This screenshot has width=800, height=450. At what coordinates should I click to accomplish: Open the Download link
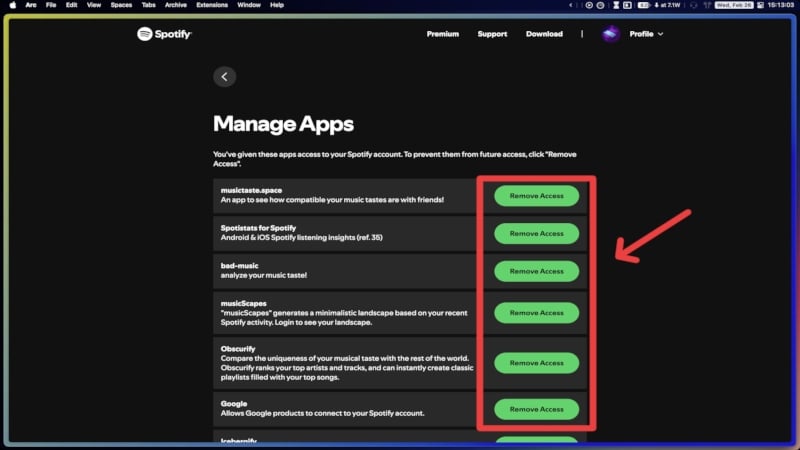pyautogui.click(x=544, y=34)
